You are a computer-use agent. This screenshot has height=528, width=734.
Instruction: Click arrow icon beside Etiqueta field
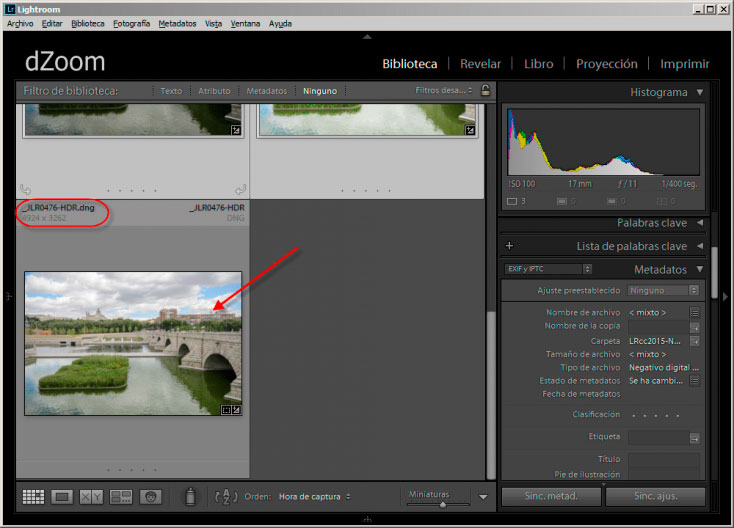coord(695,438)
